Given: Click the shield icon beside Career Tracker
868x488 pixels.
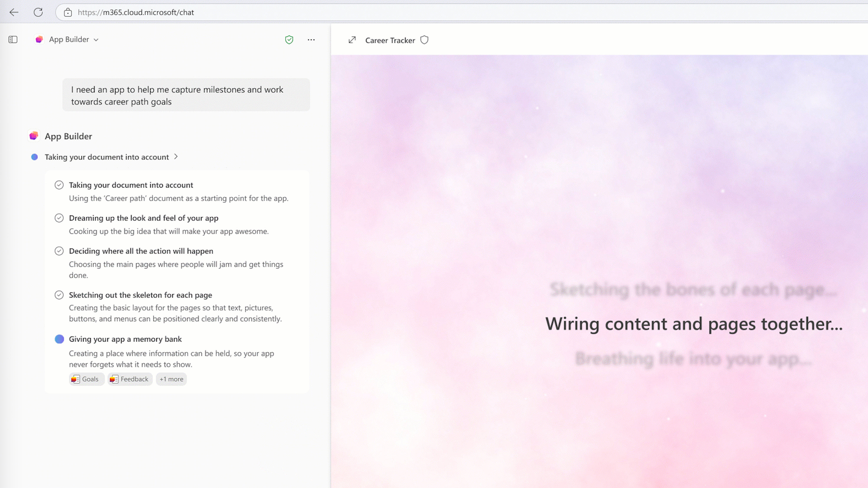Looking at the screenshot, I should click(x=424, y=40).
